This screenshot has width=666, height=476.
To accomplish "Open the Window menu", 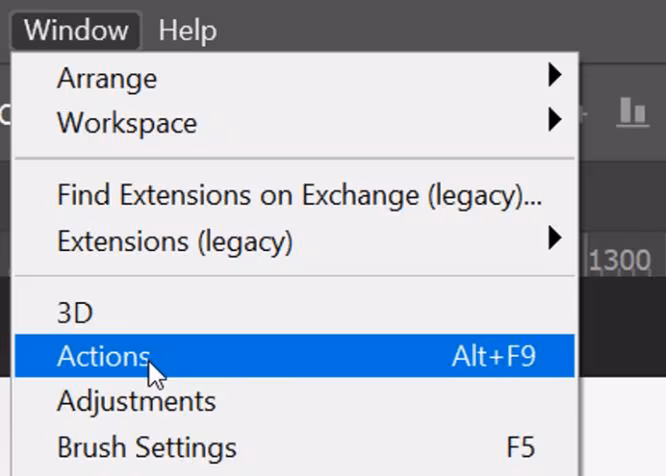I will click(76, 30).
